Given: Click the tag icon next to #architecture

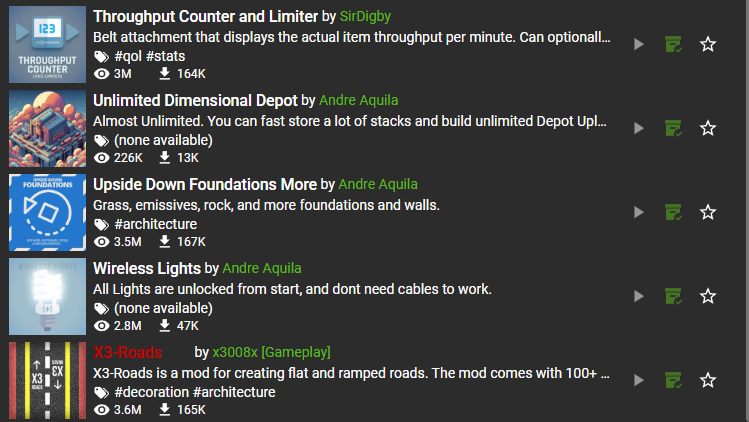Looking at the screenshot, I should pyautogui.click(x=101, y=225).
